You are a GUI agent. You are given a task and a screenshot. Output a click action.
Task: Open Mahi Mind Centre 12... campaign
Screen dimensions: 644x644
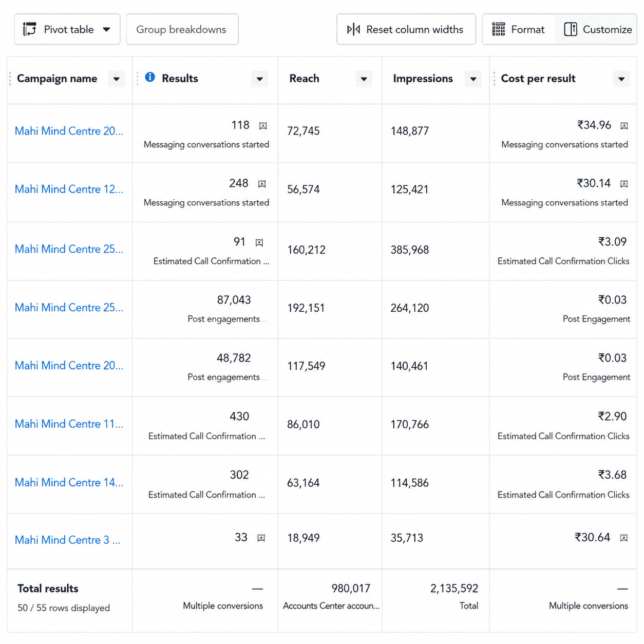coord(69,189)
